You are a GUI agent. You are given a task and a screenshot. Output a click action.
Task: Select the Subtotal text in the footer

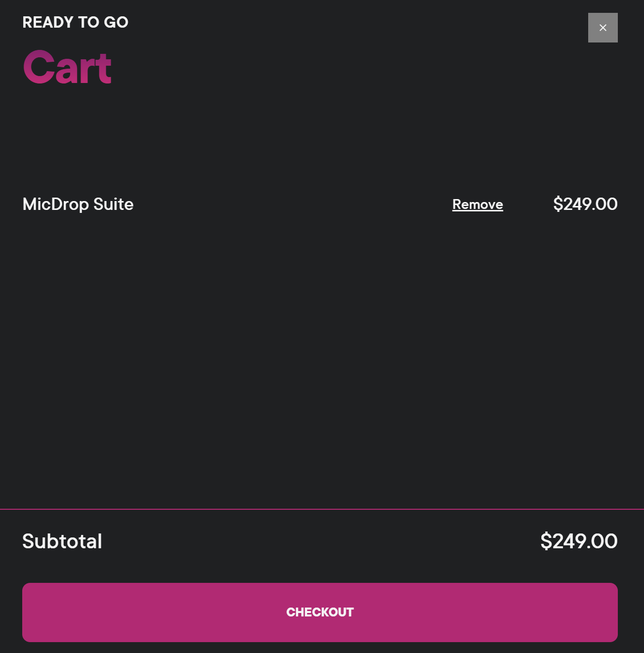(62, 541)
